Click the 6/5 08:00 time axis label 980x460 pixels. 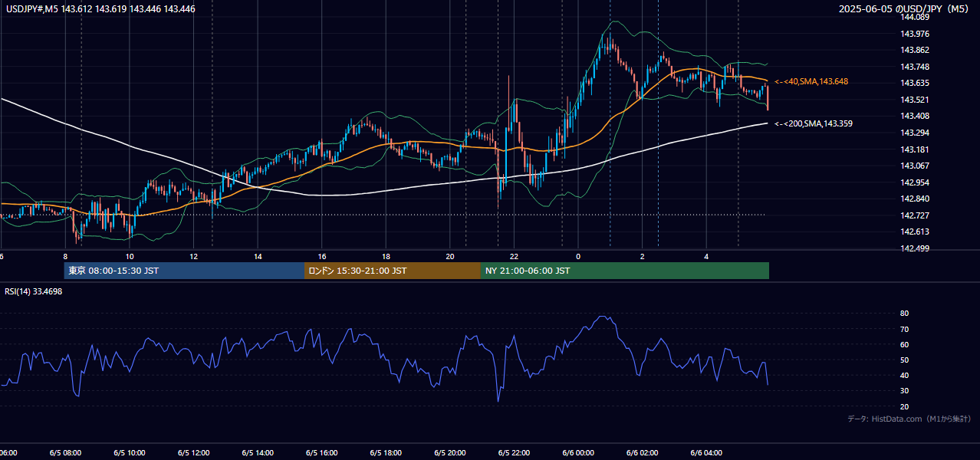(65, 452)
